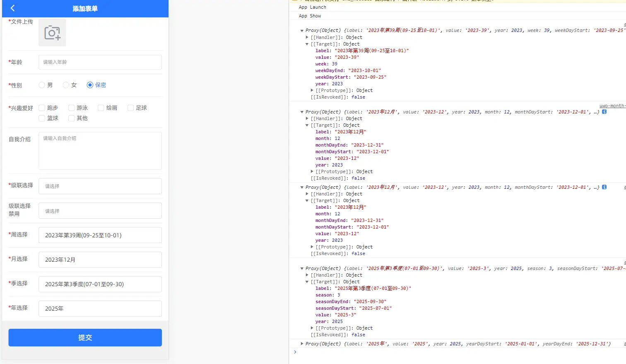Select the 'year: 2025' property under season
The height and width of the screenshot is (364, 626).
coord(329,321)
